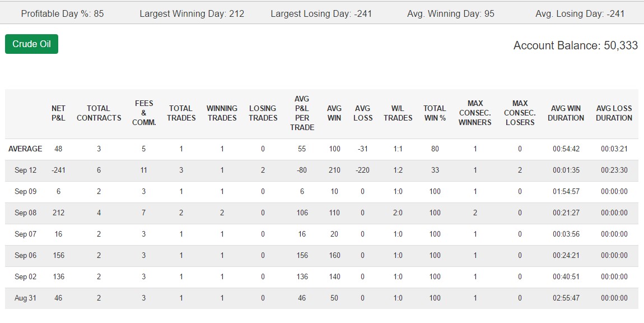Click the green Crude Oil button

31,44
